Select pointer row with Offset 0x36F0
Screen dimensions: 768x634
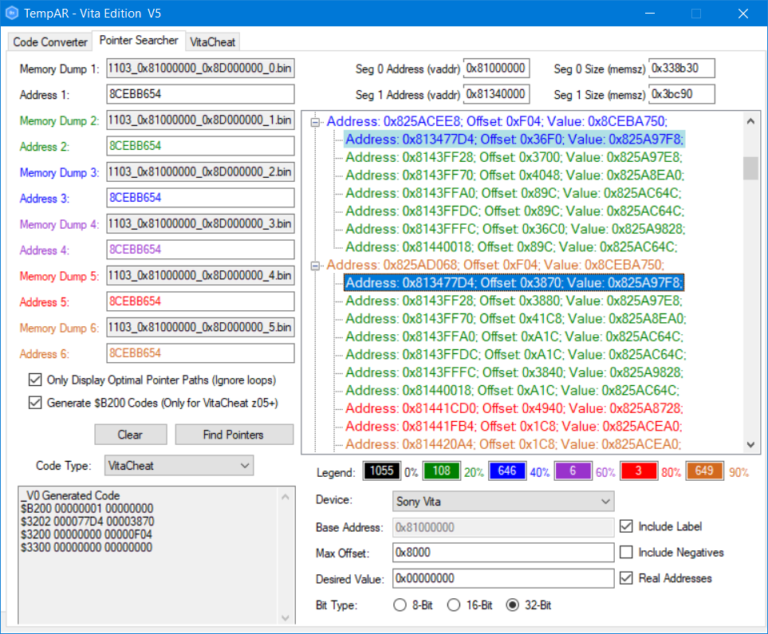[514, 140]
